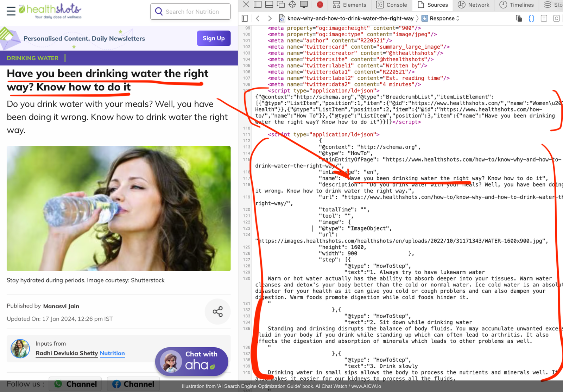
Task: Switch to the Network tab
Action: click(474, 5)
